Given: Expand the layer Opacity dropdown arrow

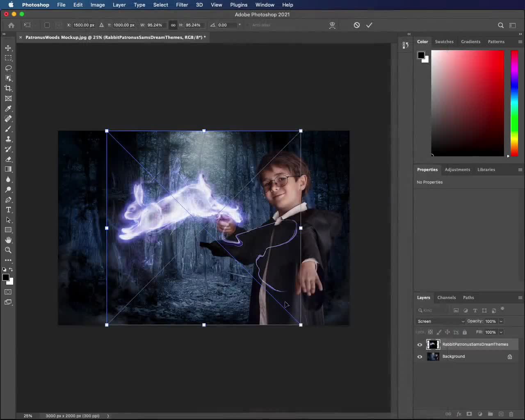Looking at the screenshot, I should pyautogui.click(x=501, y=321).
